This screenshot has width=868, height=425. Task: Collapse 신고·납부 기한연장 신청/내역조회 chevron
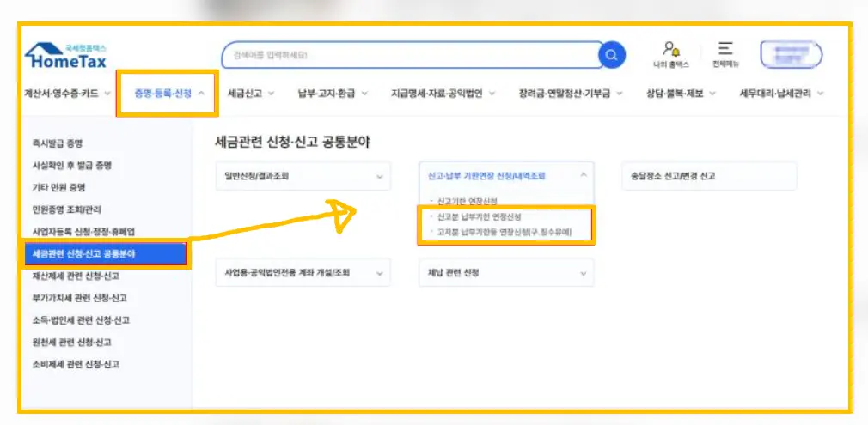(583, 175)
